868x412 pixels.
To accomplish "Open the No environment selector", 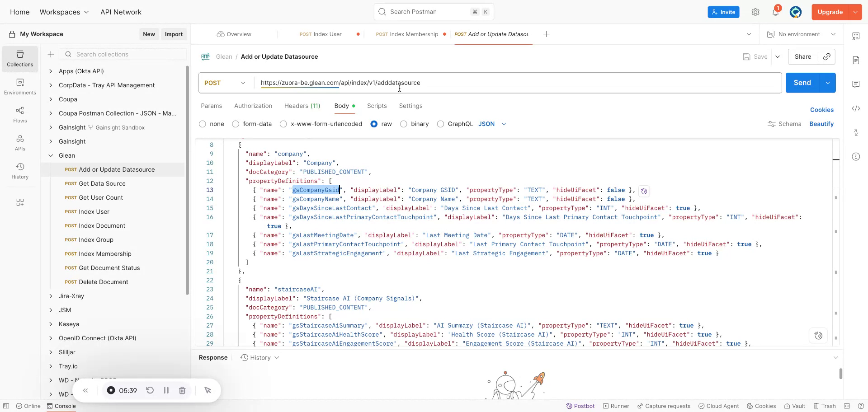I will point(801,34).
